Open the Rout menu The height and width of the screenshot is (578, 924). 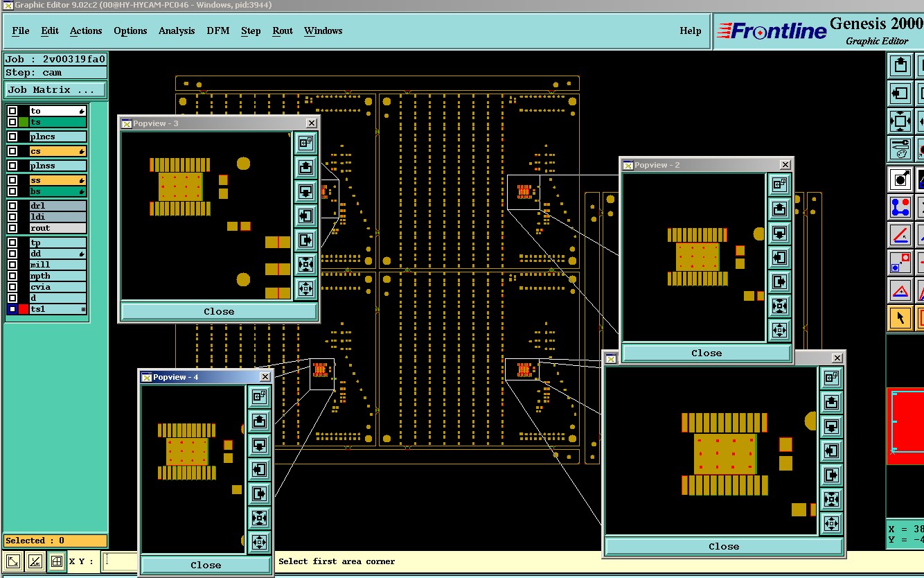pos(283,30)
